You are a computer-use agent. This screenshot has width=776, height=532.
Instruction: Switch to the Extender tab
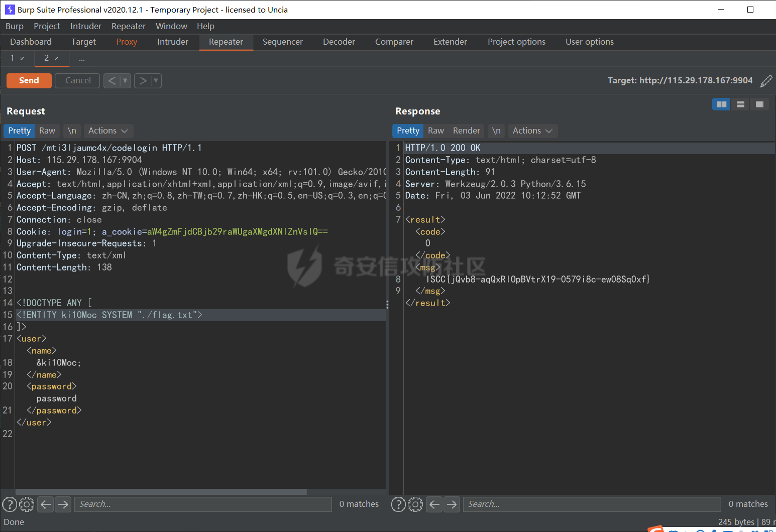tap(450, 42)
